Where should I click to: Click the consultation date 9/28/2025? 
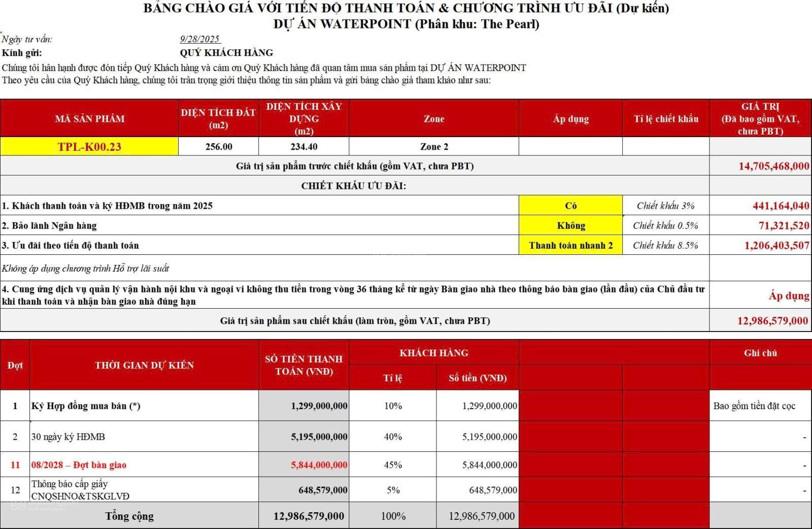199,39
